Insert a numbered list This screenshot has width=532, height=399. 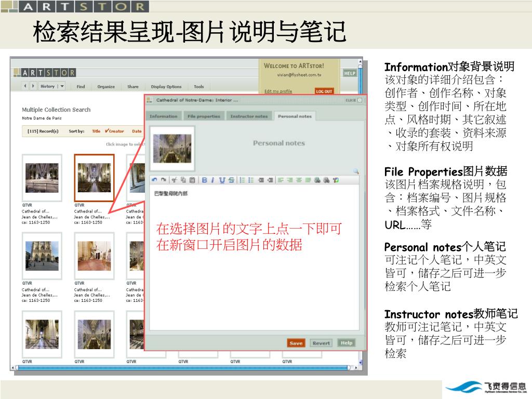click(x=242, y=180)
